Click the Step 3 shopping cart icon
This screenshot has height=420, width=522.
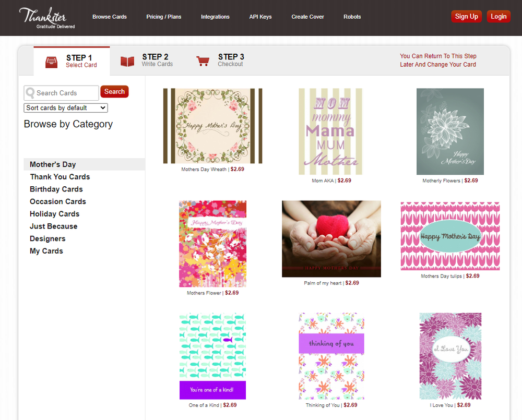(x=203, y=61)
